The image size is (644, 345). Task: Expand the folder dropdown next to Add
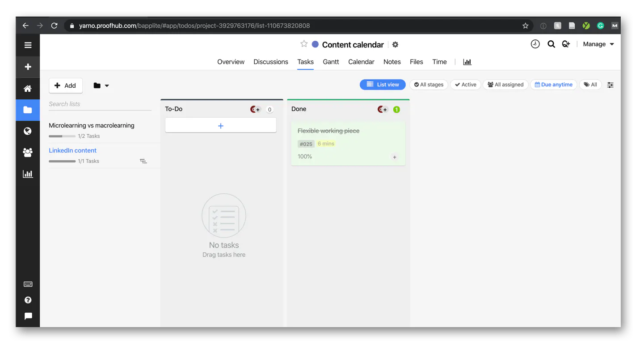tap(101, 85)
